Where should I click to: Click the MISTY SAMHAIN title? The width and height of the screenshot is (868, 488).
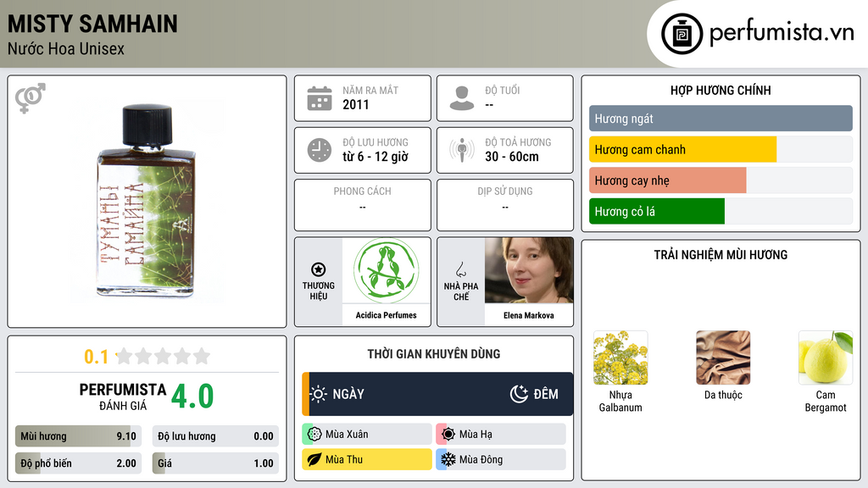pyautogui.click(x=92, y=24)
